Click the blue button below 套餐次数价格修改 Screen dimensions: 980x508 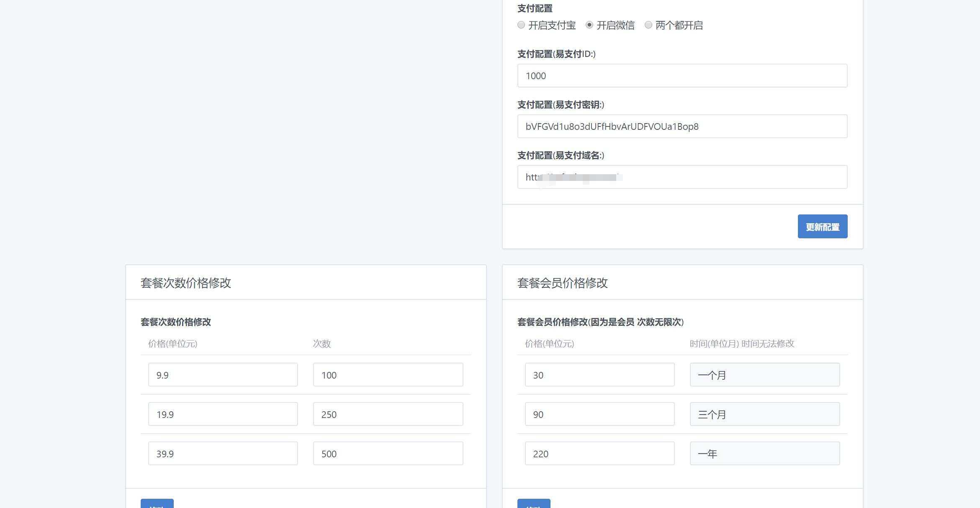coord(157,505)
